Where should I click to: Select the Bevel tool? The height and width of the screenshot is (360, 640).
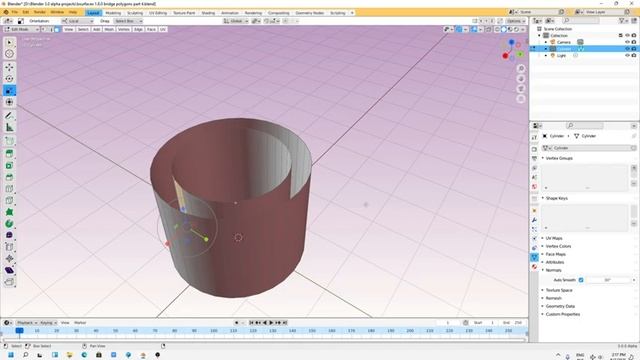point(9,177)
